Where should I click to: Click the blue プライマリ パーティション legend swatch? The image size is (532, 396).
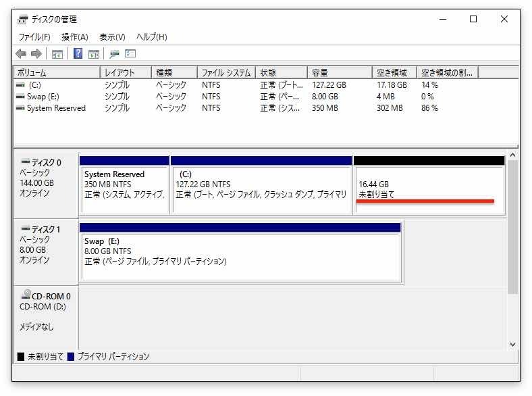coord(71,357)
